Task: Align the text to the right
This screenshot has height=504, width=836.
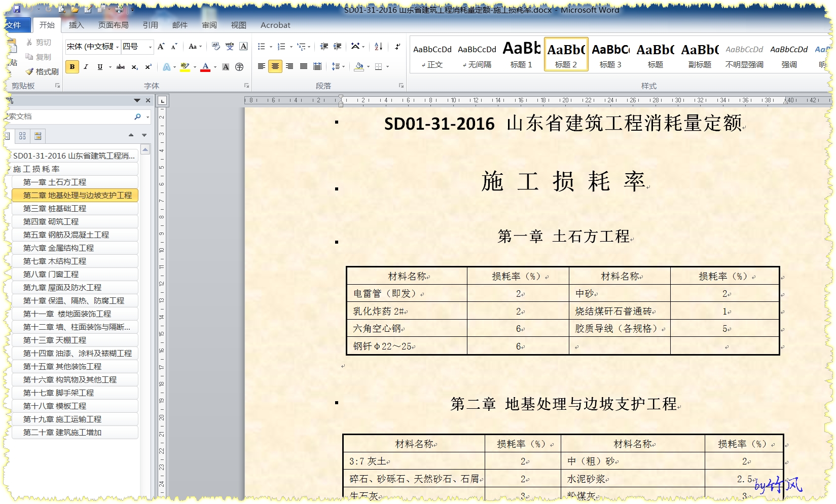Action: pos(289,66)
